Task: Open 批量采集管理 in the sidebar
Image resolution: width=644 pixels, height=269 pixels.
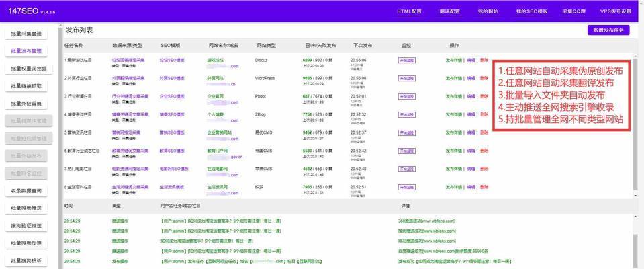Action: [x=26, y=34]
